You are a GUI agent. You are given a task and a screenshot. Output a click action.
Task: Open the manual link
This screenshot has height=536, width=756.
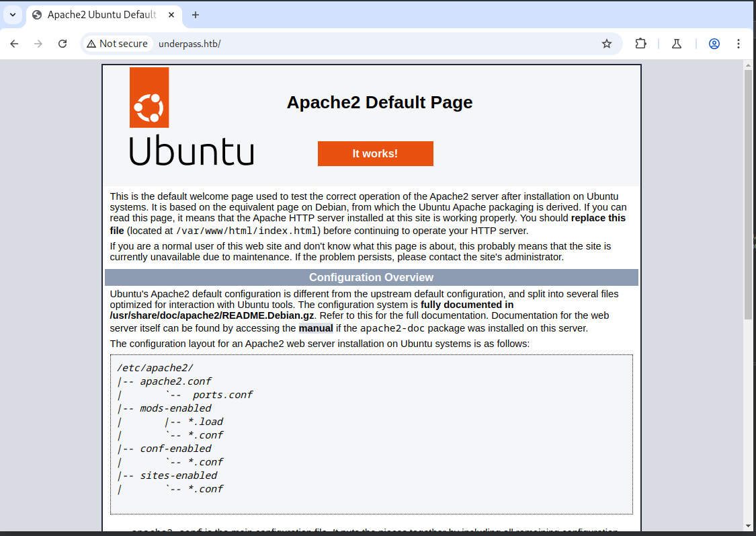pyautogui.click(x=316, y=329)
